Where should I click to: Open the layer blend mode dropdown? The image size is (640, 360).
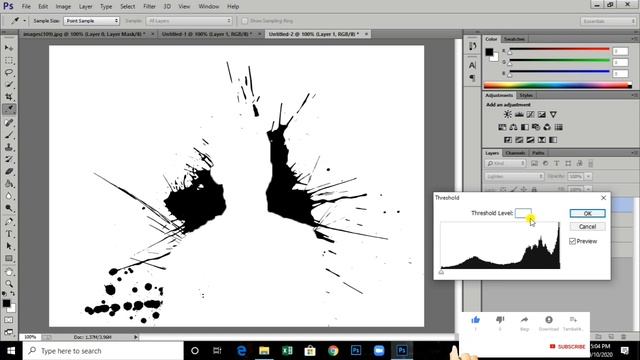pos(514,177)
